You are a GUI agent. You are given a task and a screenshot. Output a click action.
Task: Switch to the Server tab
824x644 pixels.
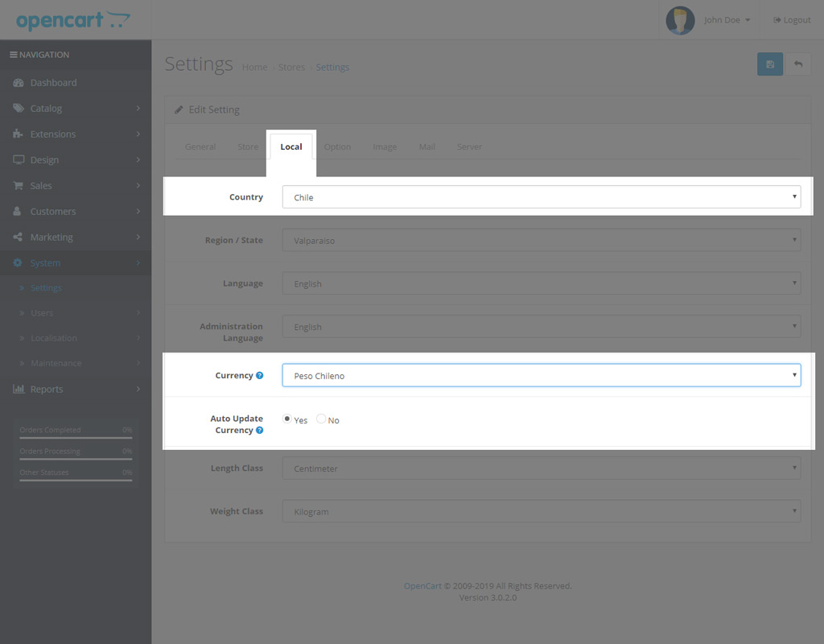(469, 147)
